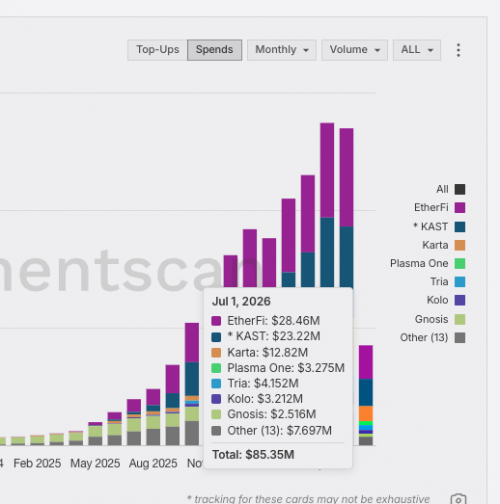The width and height of the screenshot is (500, 504).
Task: Toggle Karta series in legend
Action: (x=460, y=245)
